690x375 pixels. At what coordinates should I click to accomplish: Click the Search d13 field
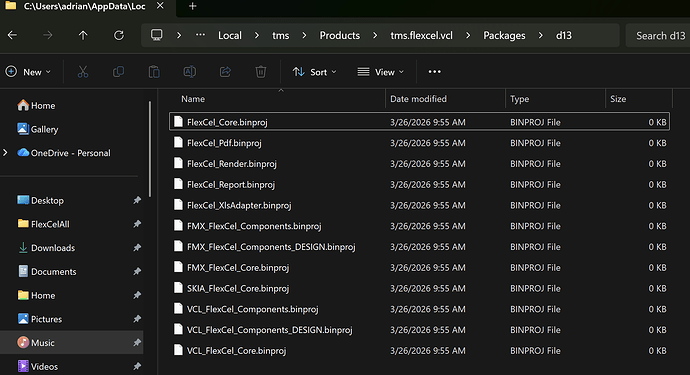658,35
